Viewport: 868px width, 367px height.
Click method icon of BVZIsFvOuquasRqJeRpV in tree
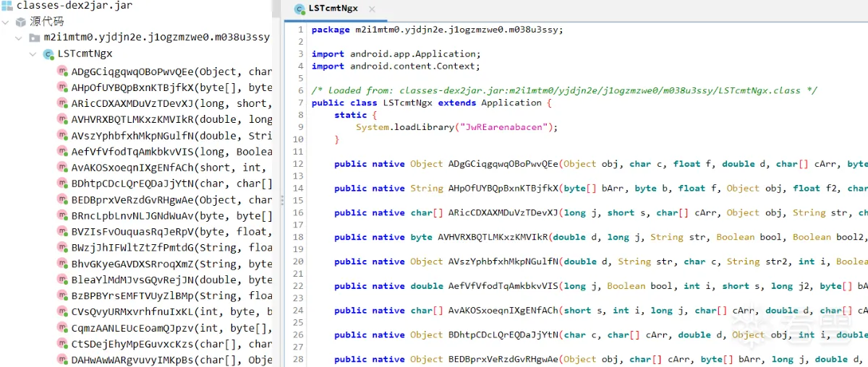[x=62, y=231]
